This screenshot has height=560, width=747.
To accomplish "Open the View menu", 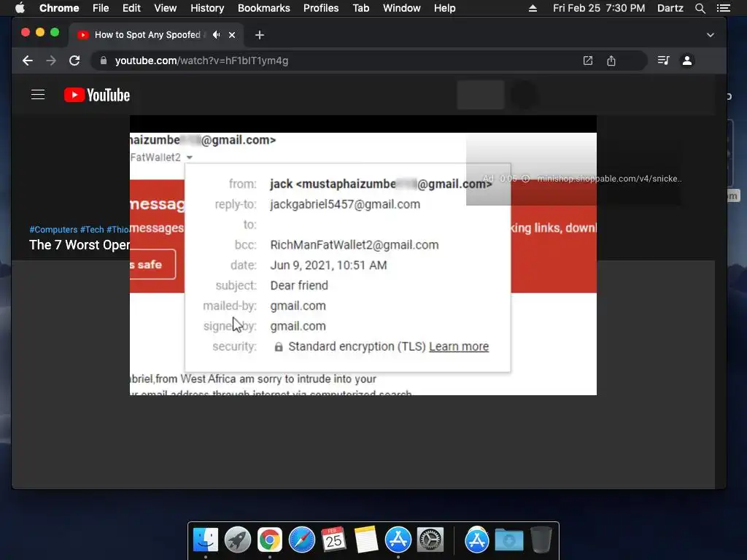I will click(x=166, y=8).
